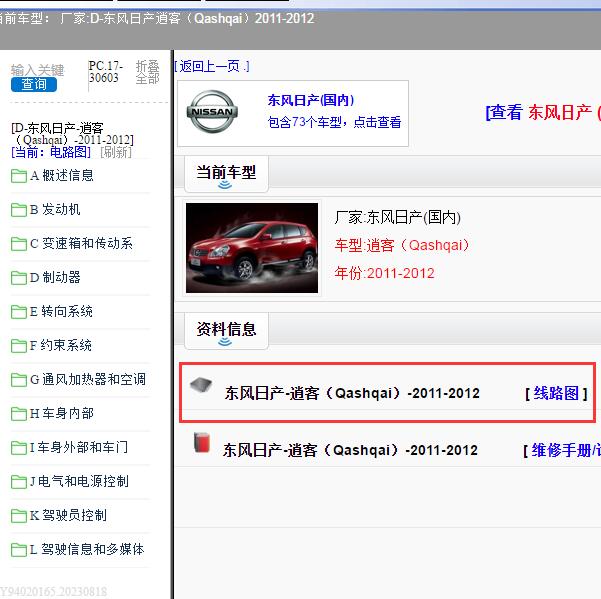This screenshot has height=599, width=601.
Task: Click the text 年份:2011-2012
Action: [384, 273]
